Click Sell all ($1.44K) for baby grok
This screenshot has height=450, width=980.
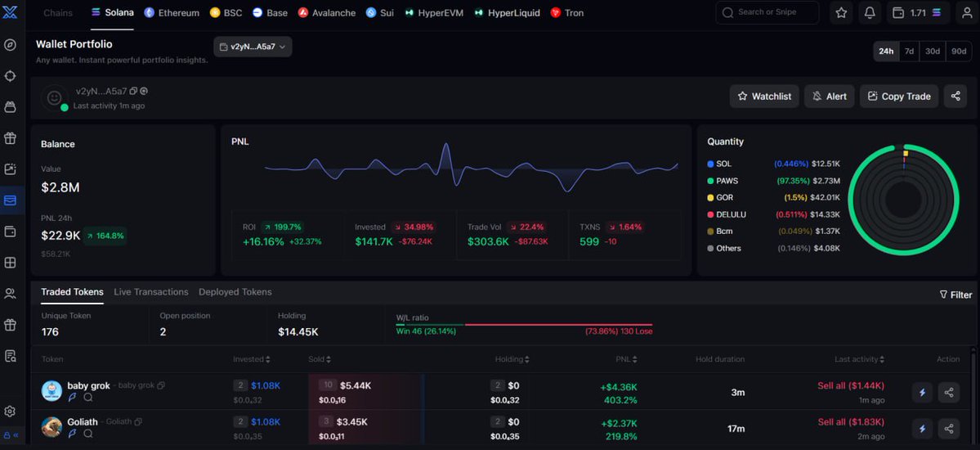coord(851,385)
